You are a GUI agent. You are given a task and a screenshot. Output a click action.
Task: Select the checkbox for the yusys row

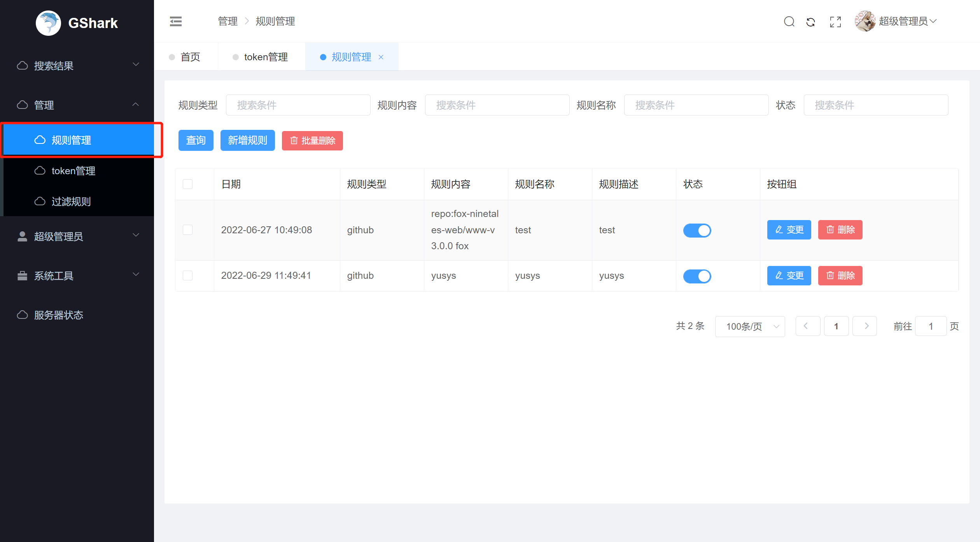coord(188,276)
